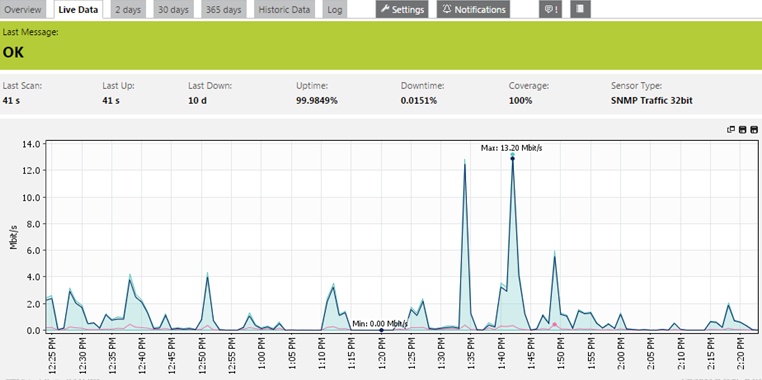The image size is (762, 380).
Task: Open the 2 days tab
Action: coord(128,9)
